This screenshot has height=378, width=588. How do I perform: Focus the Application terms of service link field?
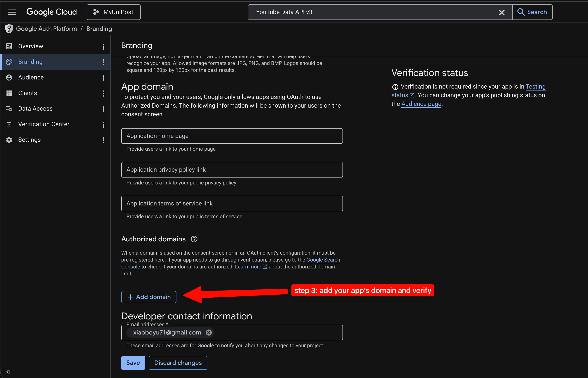tap(232, 203)
